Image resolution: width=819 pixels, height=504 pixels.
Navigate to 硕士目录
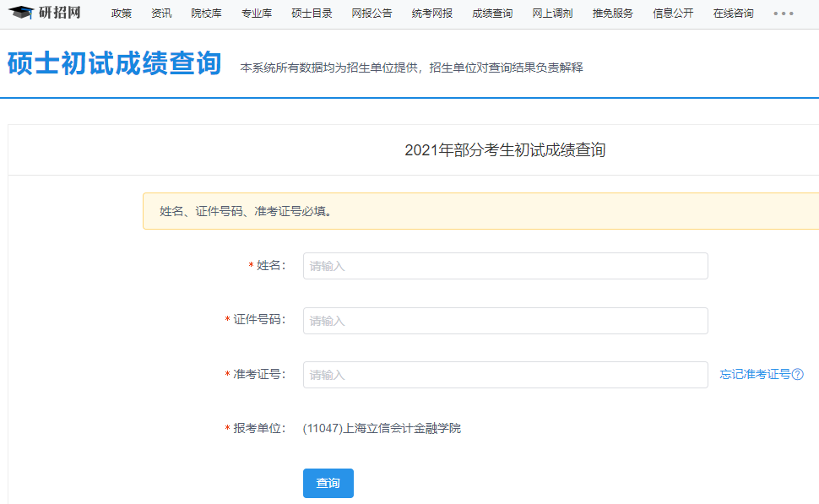pos(311,14)
